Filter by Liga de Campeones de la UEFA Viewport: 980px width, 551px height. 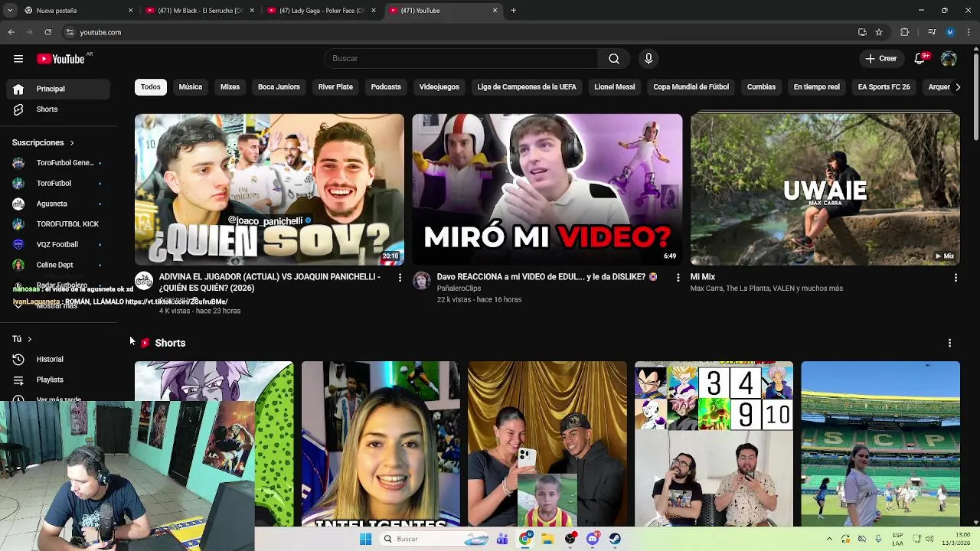pos(527,87)
